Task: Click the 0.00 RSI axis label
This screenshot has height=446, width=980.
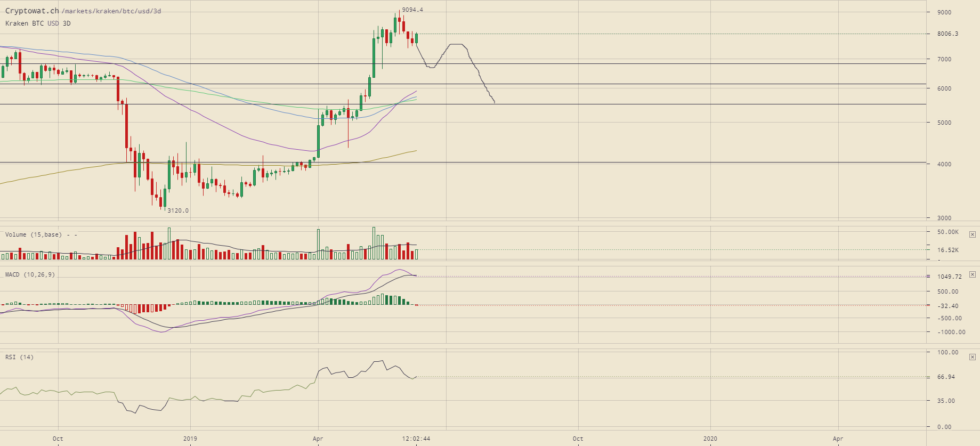Action: tap(944, 427)
